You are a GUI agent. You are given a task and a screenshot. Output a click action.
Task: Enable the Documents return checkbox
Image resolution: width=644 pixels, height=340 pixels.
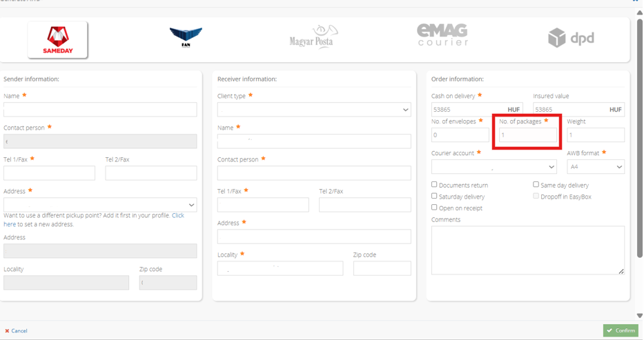434,185
